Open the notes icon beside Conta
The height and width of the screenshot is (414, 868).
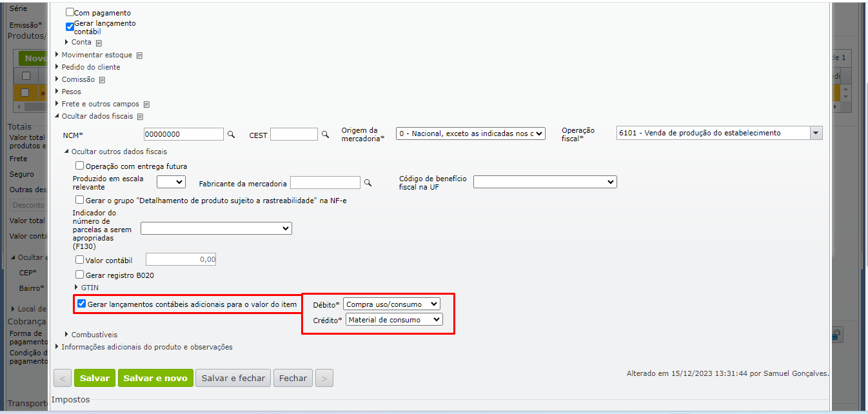[99, 43]
